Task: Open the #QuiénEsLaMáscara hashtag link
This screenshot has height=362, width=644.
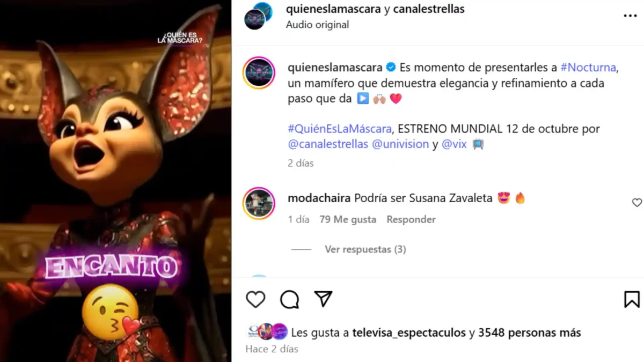Action: pos(340,129)
